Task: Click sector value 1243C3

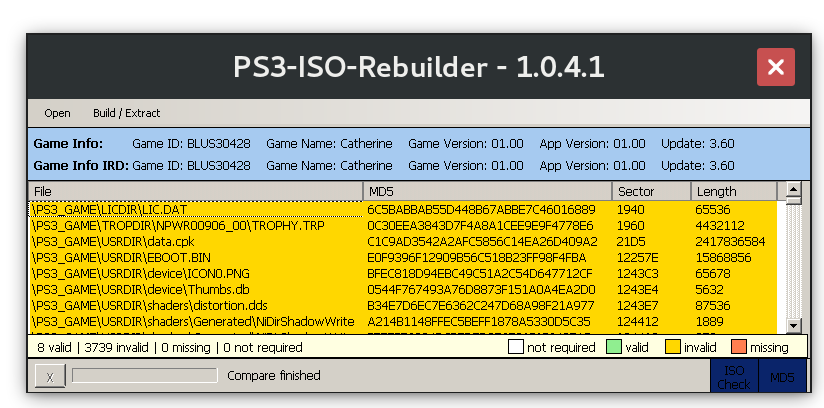Action: [x=637, y=273]
